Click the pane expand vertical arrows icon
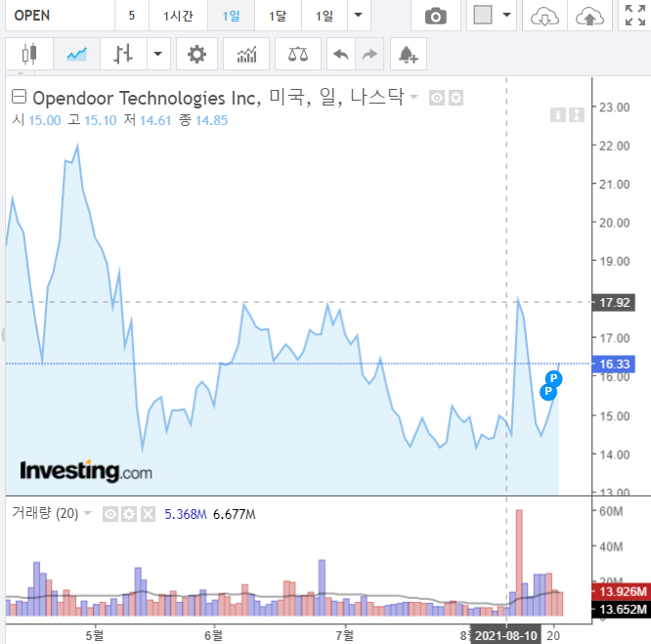The image size is (651, 644). (577, 114)
